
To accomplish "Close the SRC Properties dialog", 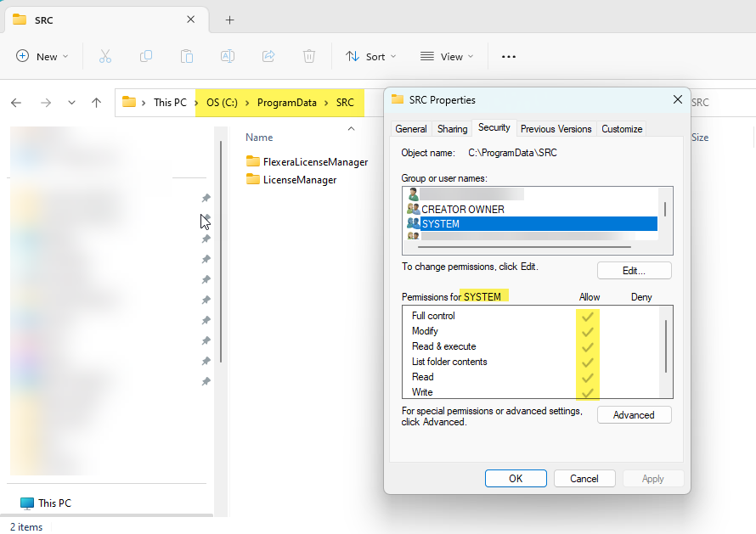I will [x=677, y=99].
